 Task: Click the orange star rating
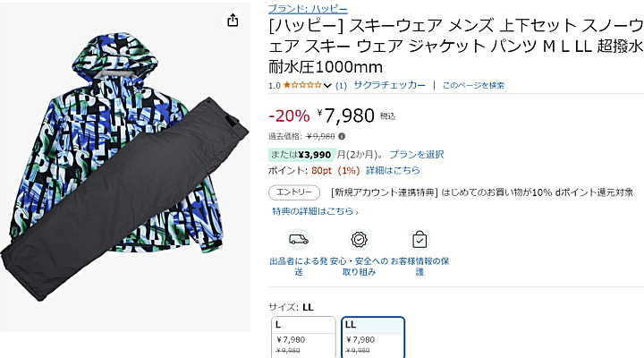click(x=302, y=85)
